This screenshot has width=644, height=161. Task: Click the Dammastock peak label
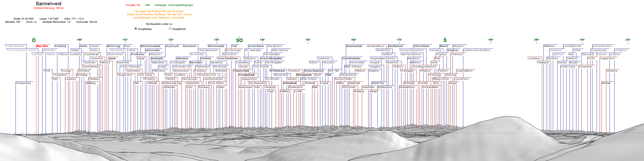pyautogui.click(x=354, y=46)
